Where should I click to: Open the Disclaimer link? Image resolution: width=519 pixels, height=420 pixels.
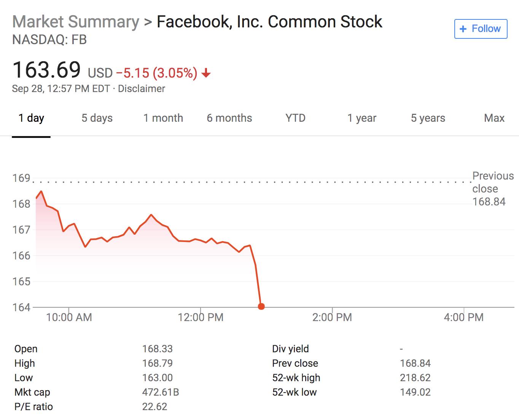coord(142,89)
